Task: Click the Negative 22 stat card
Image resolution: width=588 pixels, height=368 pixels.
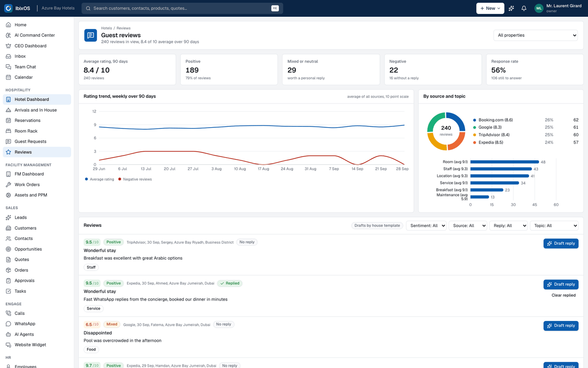Action: tap(433, 70)
